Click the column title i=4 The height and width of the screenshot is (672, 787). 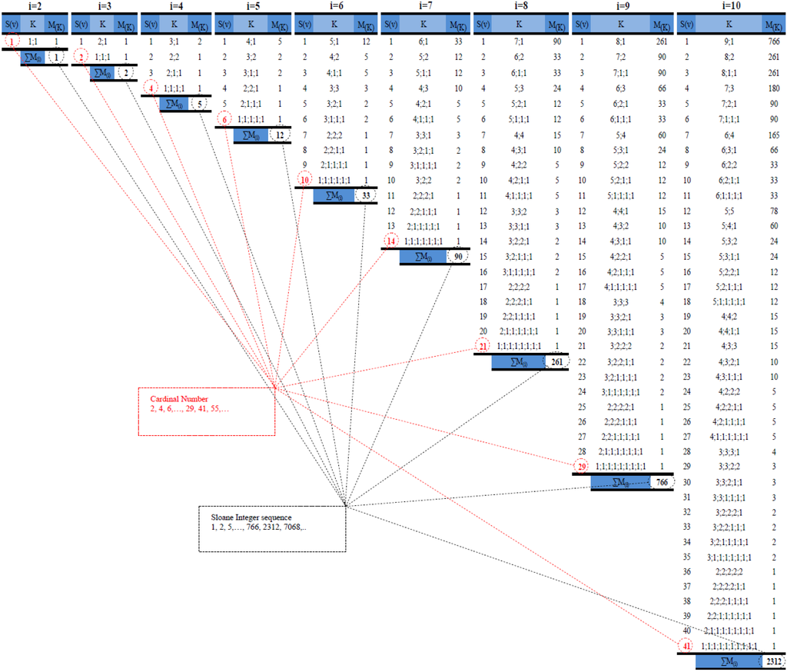click(x=176, y=5)
